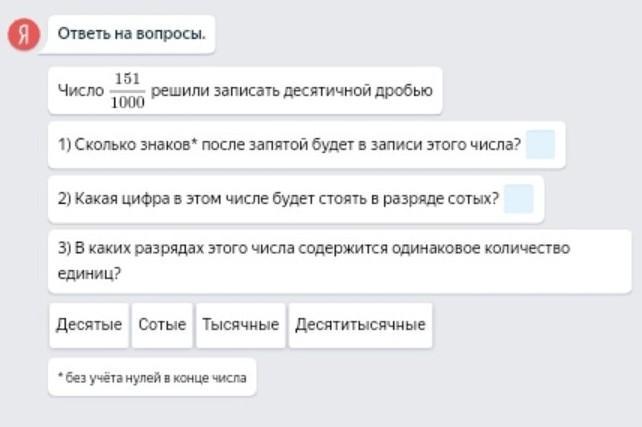This screenshot has width=642, height=427.
Task: Click the asterisk at the footnote start
Action: 59,377
